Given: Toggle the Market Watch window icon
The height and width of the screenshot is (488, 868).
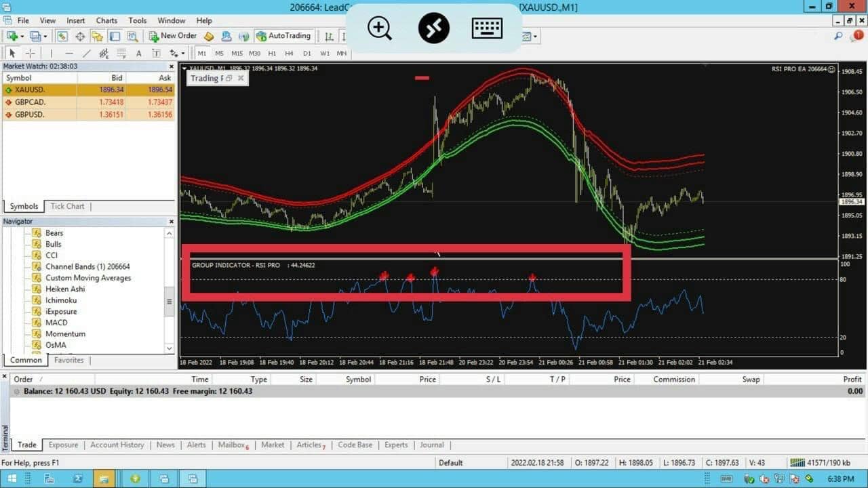Looking at the screenshot, I should coord(62,36).
